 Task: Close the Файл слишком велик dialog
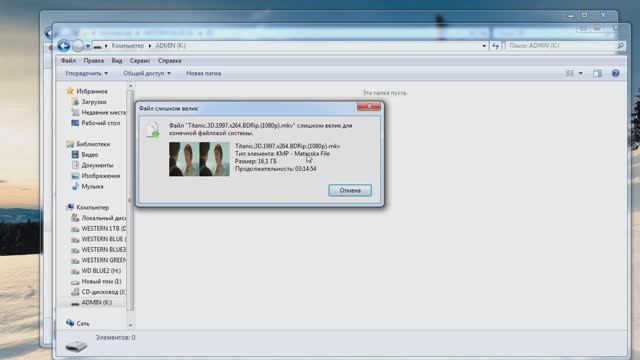(x=369, y=106)
